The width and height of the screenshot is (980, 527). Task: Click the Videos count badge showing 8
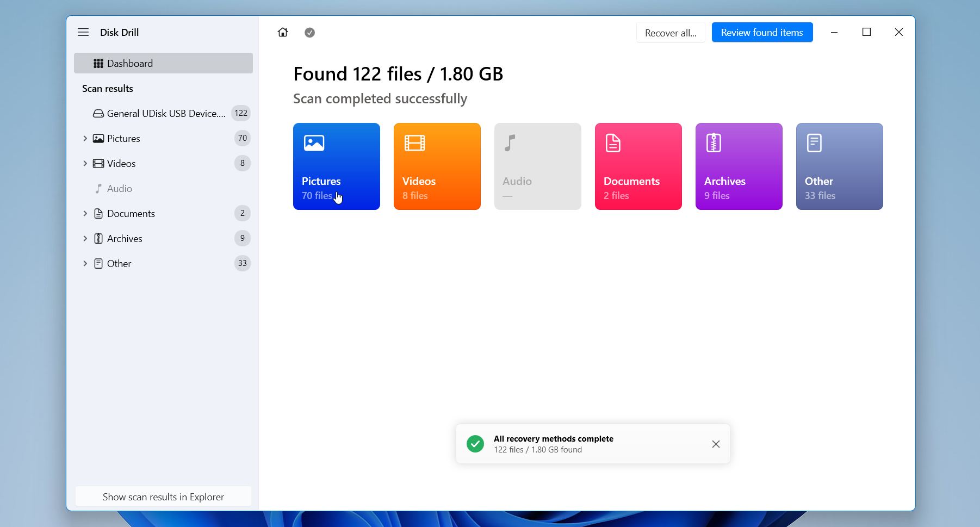point(242,163)
